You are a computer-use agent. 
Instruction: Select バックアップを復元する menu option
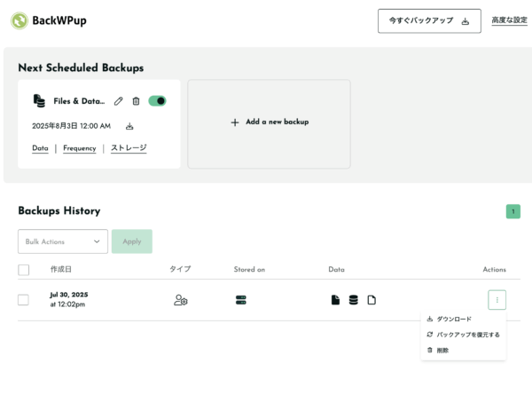tap(467, 335)
